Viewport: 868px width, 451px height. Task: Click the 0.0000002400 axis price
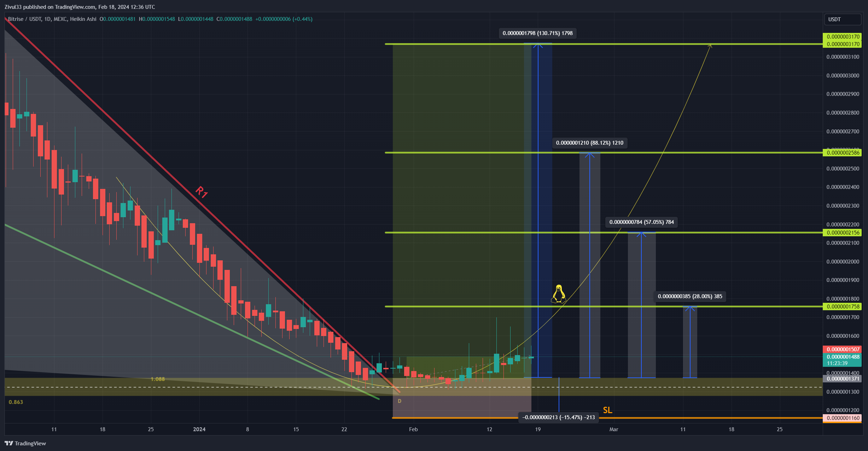pyautogui.click(x=843, y=187)
